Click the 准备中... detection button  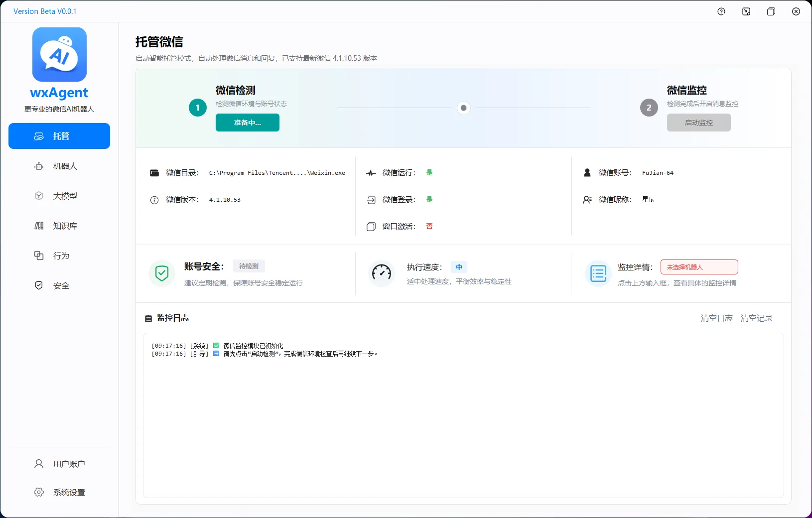click(x=248, y=123)
